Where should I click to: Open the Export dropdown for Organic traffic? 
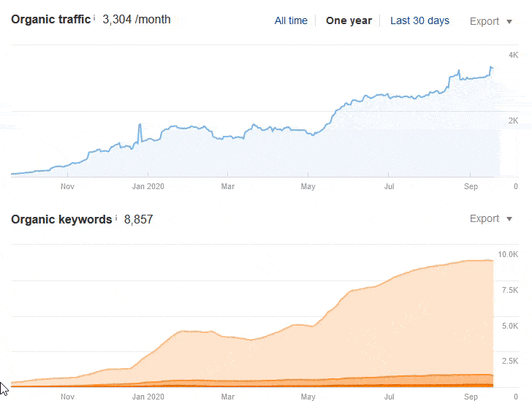pyautogui.click(x=490, y=21)
